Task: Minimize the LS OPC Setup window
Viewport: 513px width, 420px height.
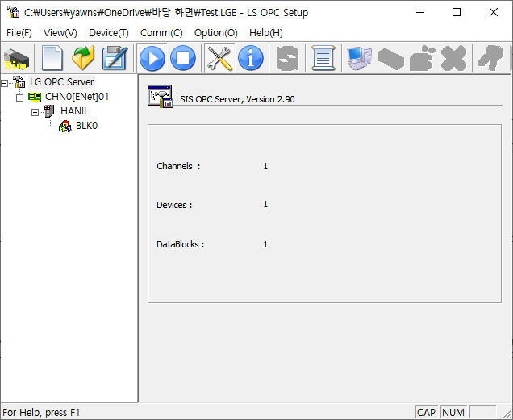Action: coord(420,12)
